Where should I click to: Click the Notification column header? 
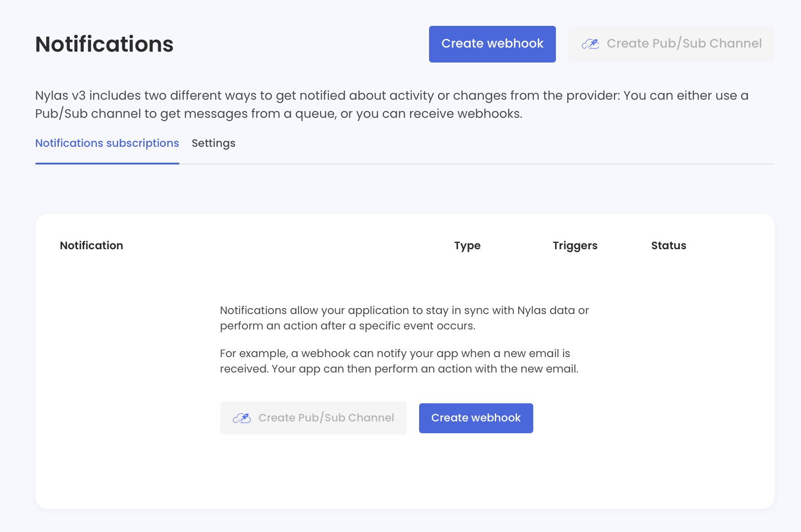click(x=92, y=246)
